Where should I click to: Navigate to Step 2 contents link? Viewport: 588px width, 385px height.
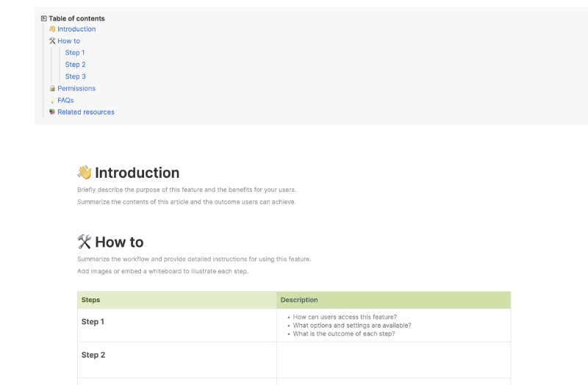click(x=75, y=65)
